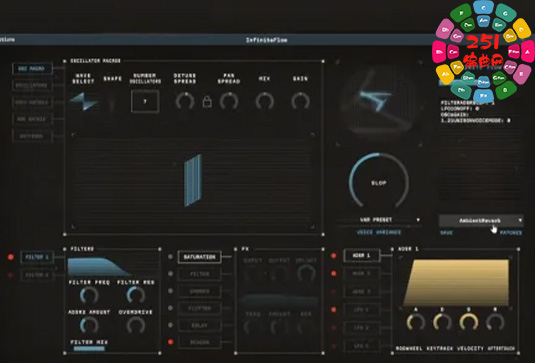Click the circular waveform scope display

(x=379, y=102)
